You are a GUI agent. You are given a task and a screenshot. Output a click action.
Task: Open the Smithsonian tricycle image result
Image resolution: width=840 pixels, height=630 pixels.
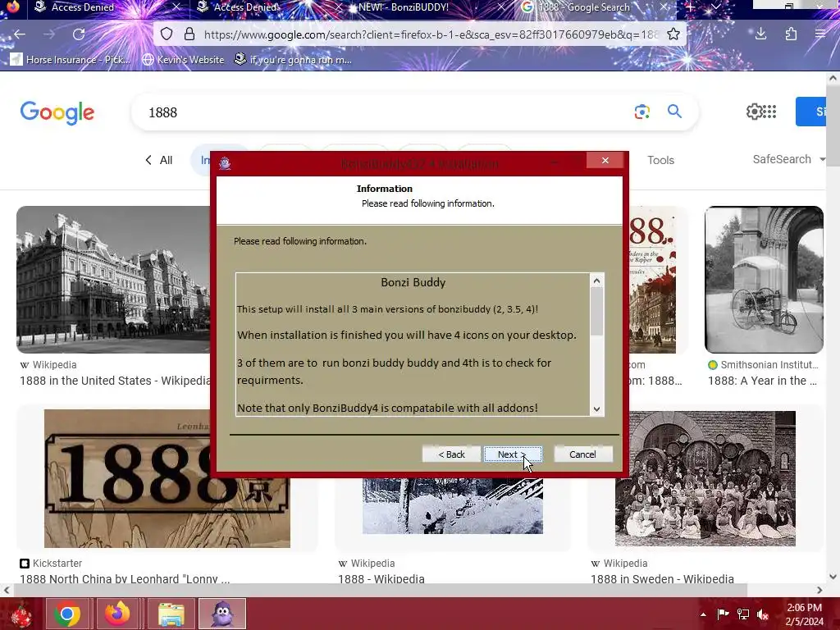tap(764, 280)
